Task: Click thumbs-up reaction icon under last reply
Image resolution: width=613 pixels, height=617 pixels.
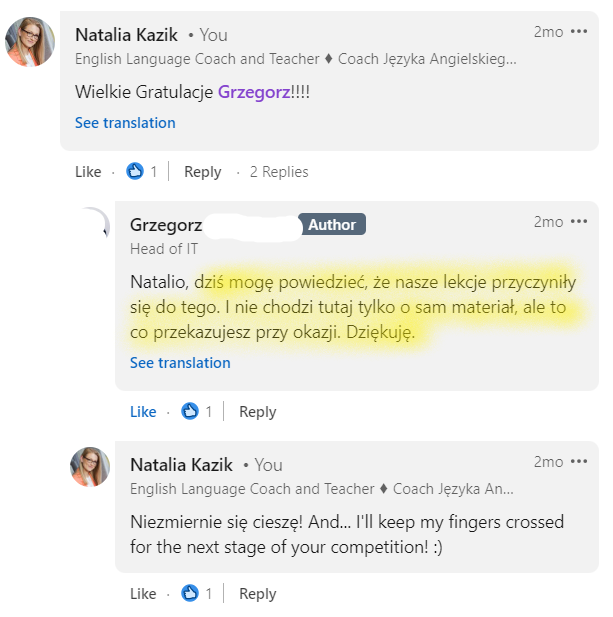Action: click(190, 594)
